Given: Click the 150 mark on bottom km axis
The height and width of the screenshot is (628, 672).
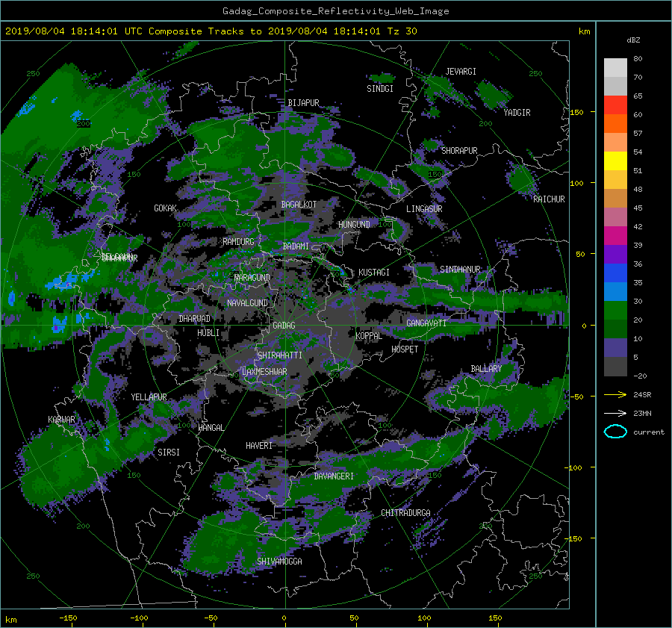Looking at the screenshot, I should click(495, 618).
